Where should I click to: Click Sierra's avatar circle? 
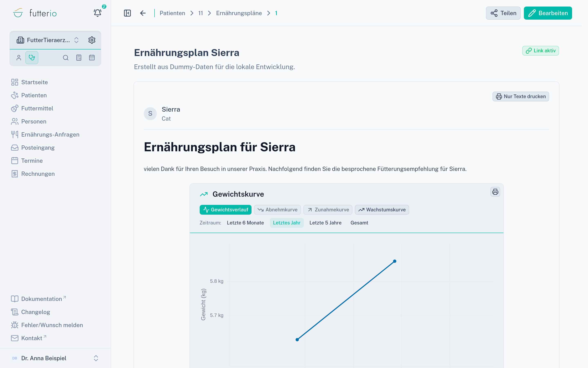(x=150, y=114)
